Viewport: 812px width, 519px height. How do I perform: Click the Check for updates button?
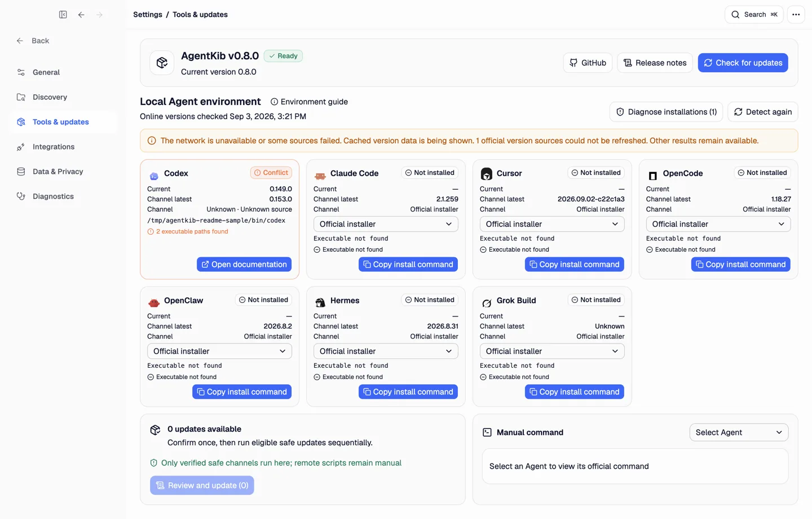pos(743,63)
